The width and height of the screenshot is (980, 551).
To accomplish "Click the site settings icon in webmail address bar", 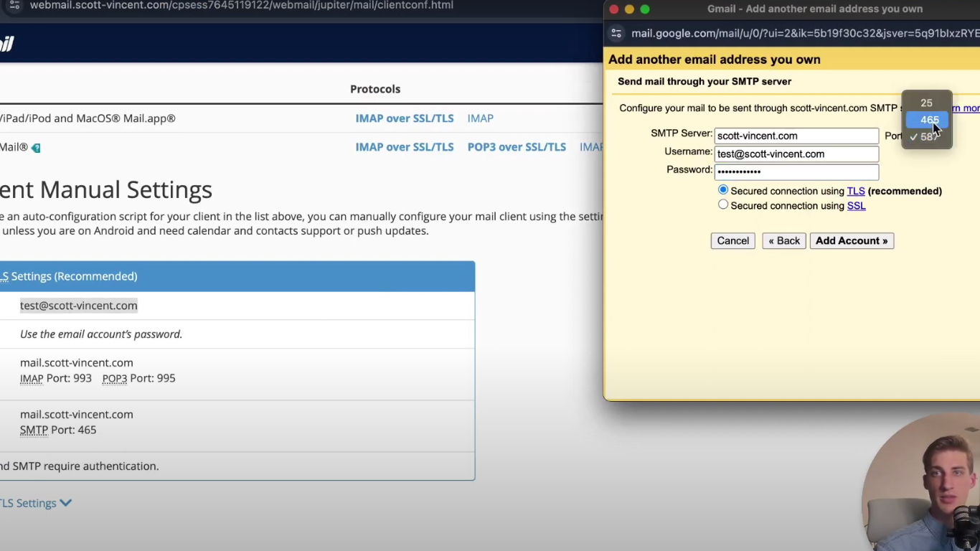I will click(14, 5).
